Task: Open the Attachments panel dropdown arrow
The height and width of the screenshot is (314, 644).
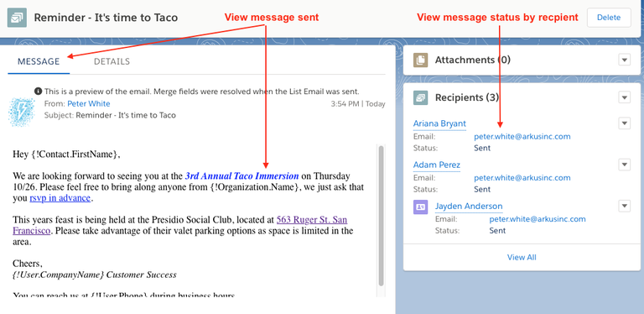Action: (x=624, y=60)
